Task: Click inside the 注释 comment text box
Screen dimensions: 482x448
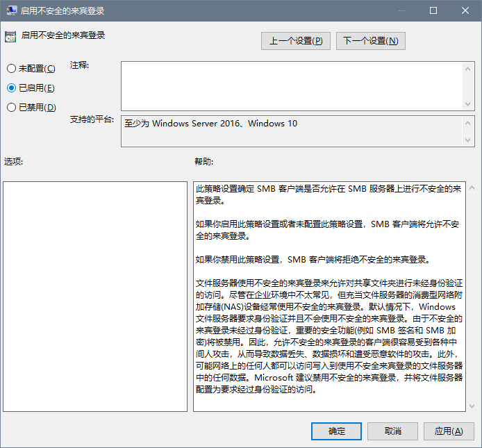Action: click(292, 85)
